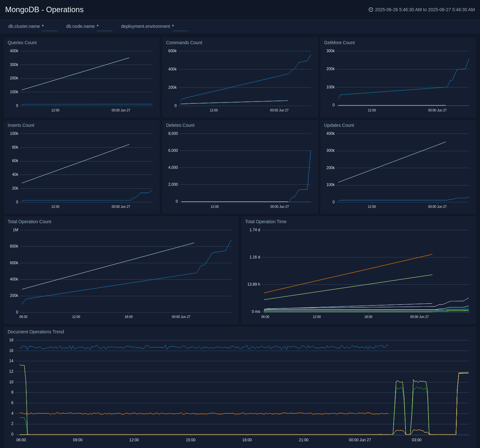Screen dimensions: 480x448
Task: Select the Queries Count panel title
Action: 22,43
